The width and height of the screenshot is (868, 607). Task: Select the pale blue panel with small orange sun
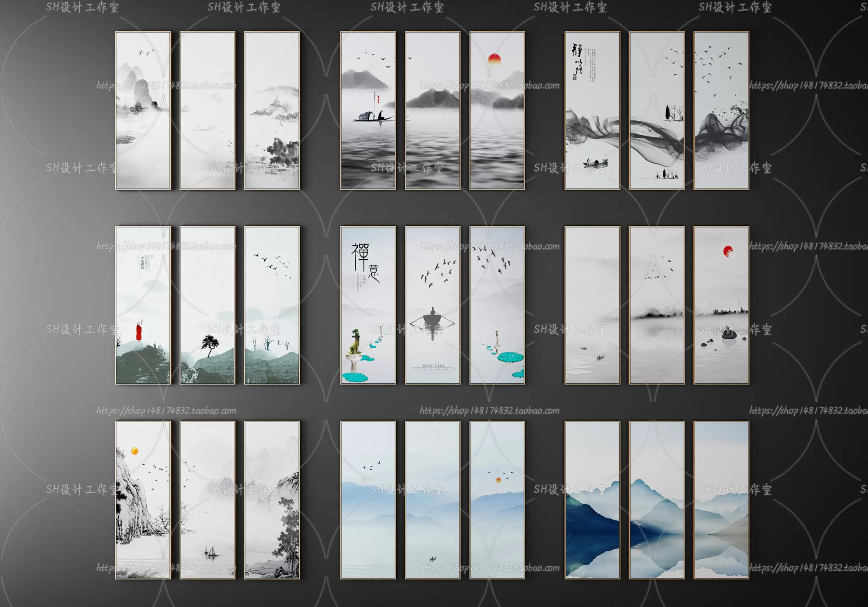[x=497, y=500]
